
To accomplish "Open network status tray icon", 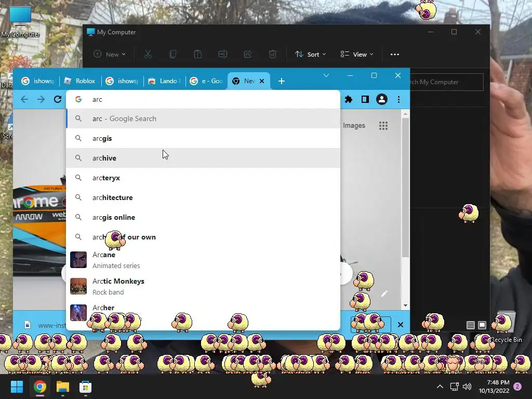I will pyautogui.click(x=454, y=387).
